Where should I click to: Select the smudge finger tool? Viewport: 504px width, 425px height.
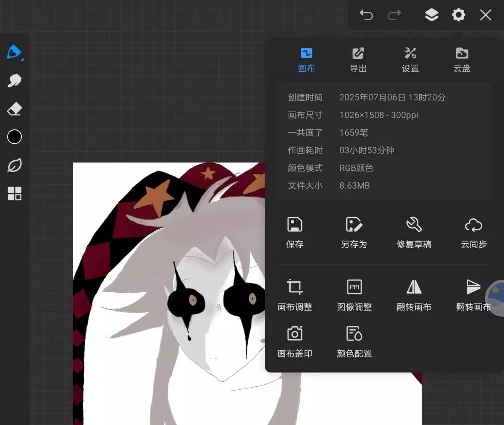[14, 81]
